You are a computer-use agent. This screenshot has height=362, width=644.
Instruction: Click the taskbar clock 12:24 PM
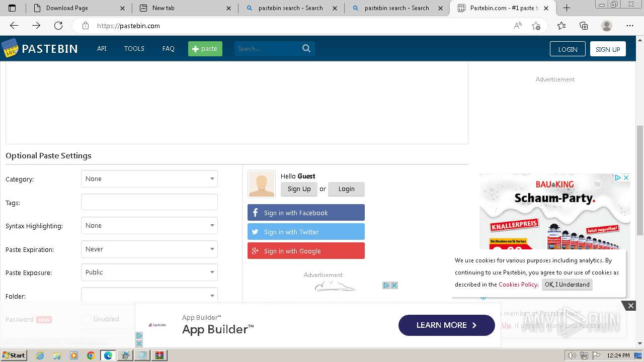(x=618, y=355)
